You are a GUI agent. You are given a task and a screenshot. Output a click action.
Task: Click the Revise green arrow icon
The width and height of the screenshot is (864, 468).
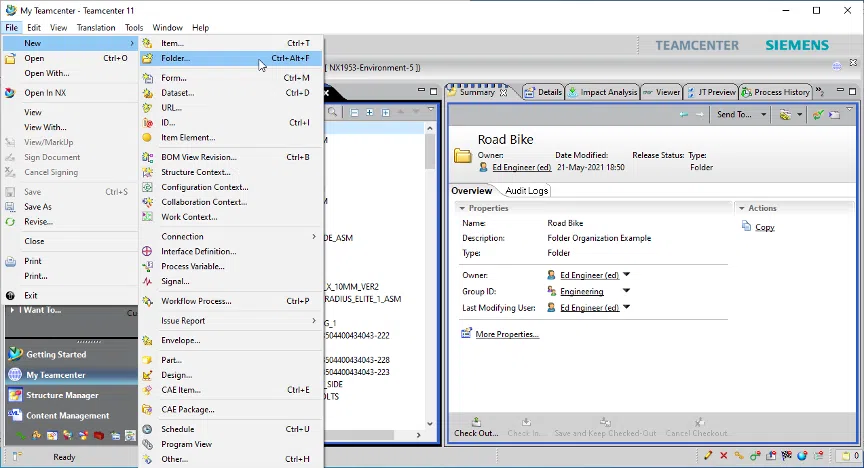coord(10,222)
